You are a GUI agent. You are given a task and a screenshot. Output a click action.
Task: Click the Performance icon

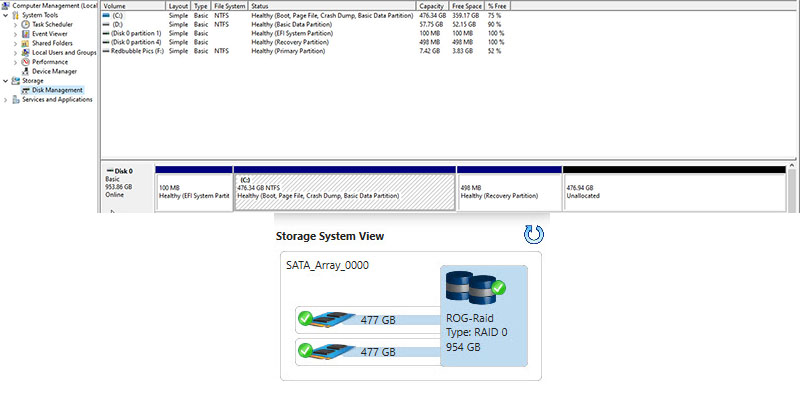coord(26,62)
